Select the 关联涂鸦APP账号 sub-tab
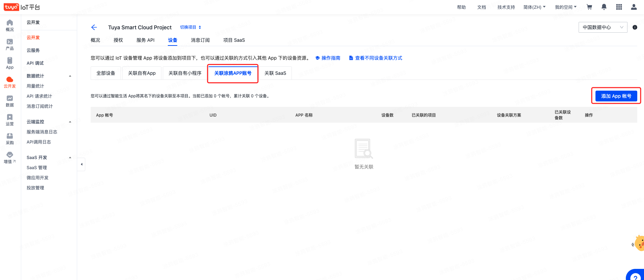Screen dimensions: 644x280 (x=233, y=73)
